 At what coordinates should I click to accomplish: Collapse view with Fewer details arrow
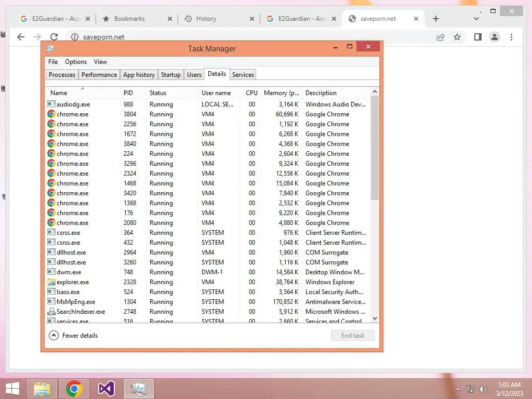(54, 336)
